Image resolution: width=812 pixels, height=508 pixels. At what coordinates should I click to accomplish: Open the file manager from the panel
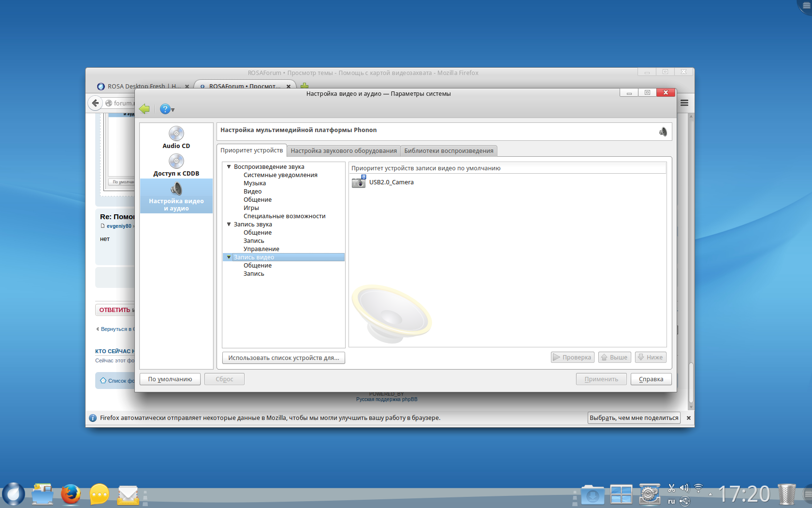coord(43,494)
